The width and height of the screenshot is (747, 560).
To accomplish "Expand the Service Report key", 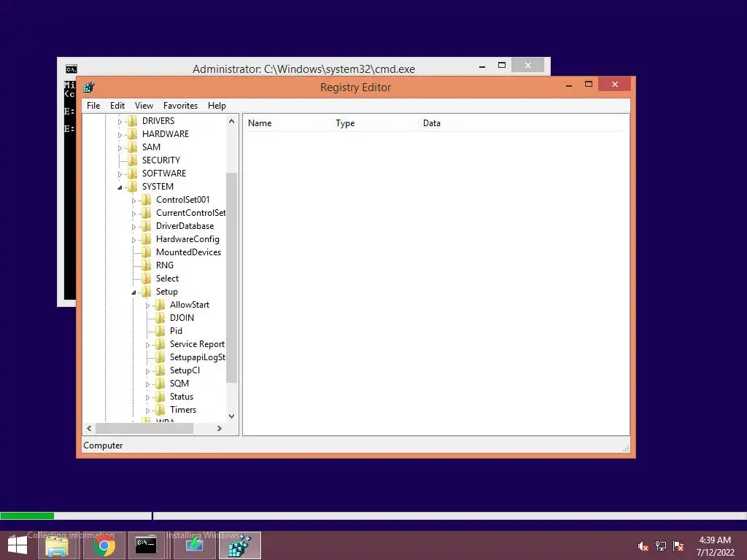I will [147, 345].
